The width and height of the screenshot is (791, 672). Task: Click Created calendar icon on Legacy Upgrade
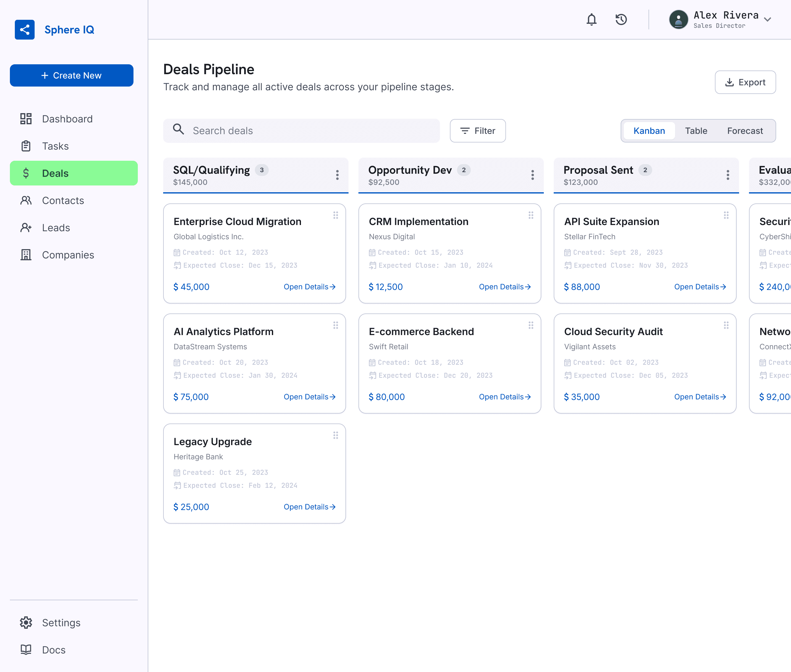pyautogui.click(x=177, y=473)
